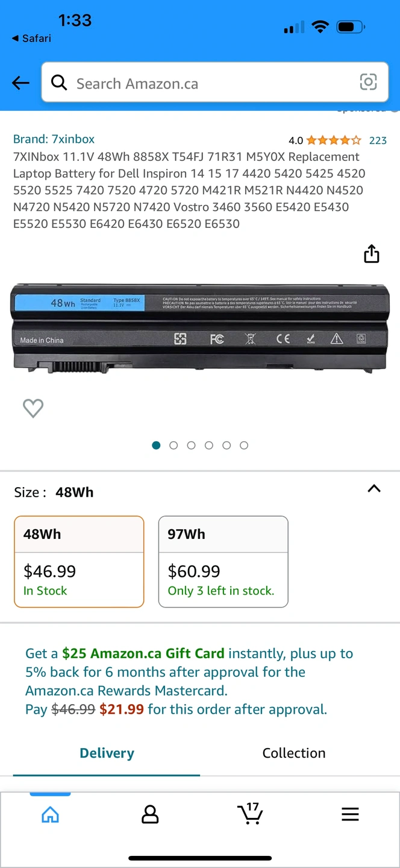This screenshot has width=400, height=868.
Task: Open the account profile icon
Action: [x=149, y=814]
